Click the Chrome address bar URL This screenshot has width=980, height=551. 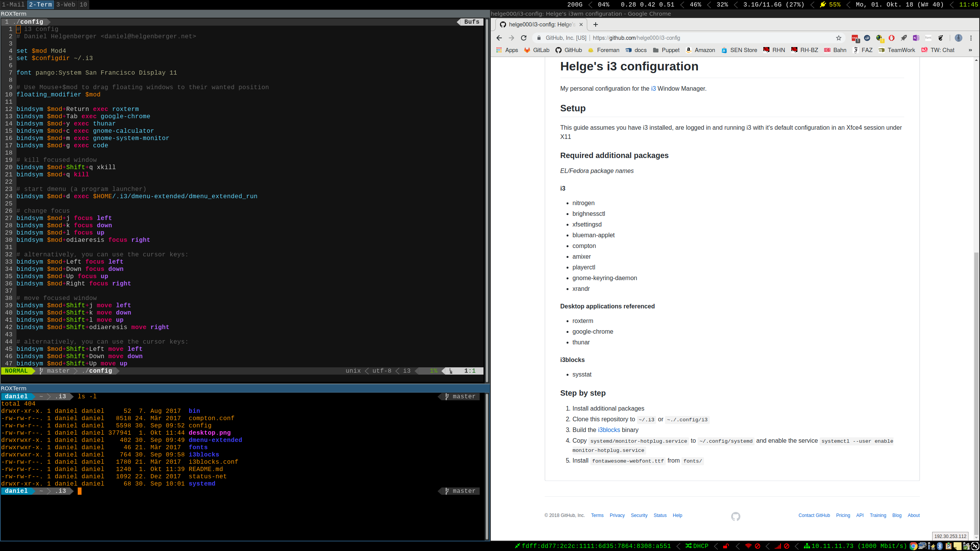(x=636, y=38)
